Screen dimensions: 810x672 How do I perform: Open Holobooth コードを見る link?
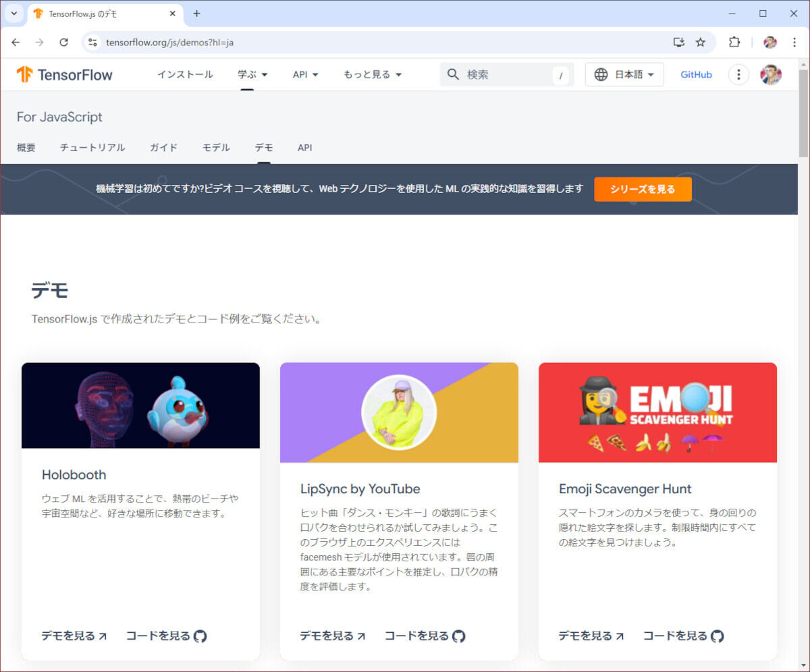(x=166, y=636)
